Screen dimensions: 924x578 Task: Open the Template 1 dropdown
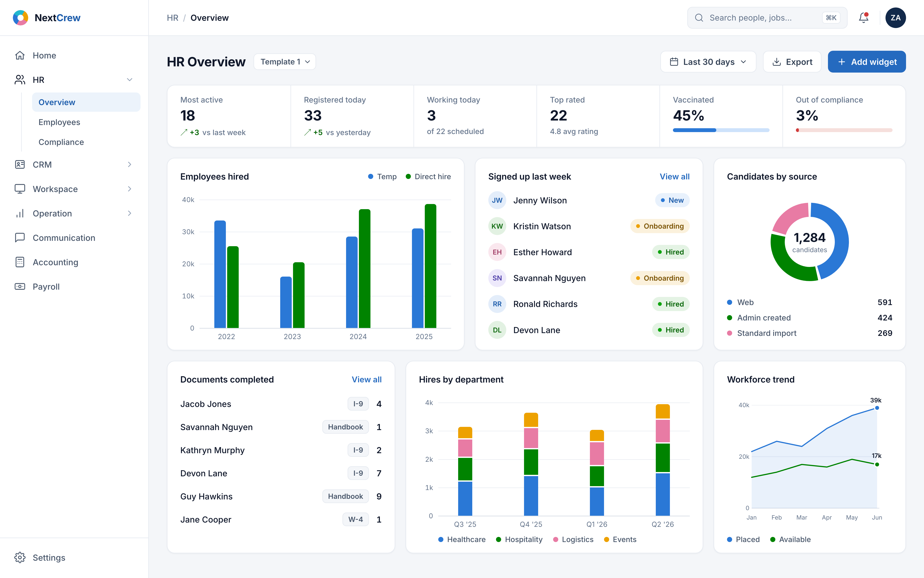285,62
